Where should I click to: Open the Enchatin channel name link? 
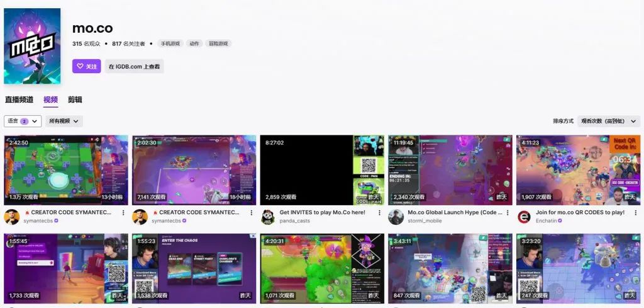pos(547,221)
